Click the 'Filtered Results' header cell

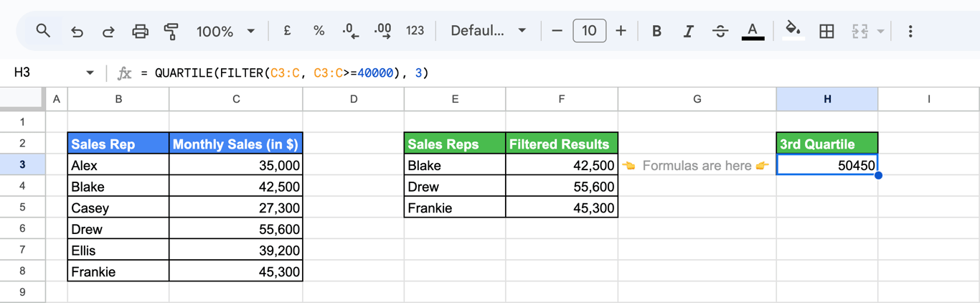(x=562, y=144)
